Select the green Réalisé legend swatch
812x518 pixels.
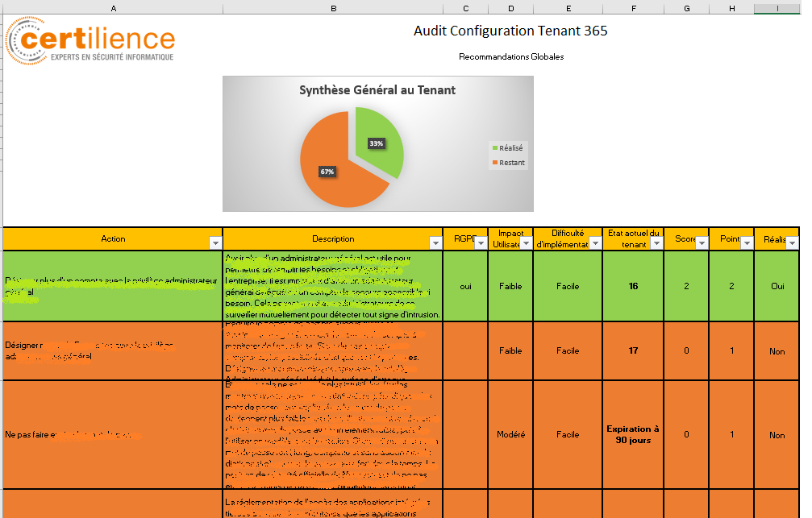pyautogui.click(x=494, y=148)
